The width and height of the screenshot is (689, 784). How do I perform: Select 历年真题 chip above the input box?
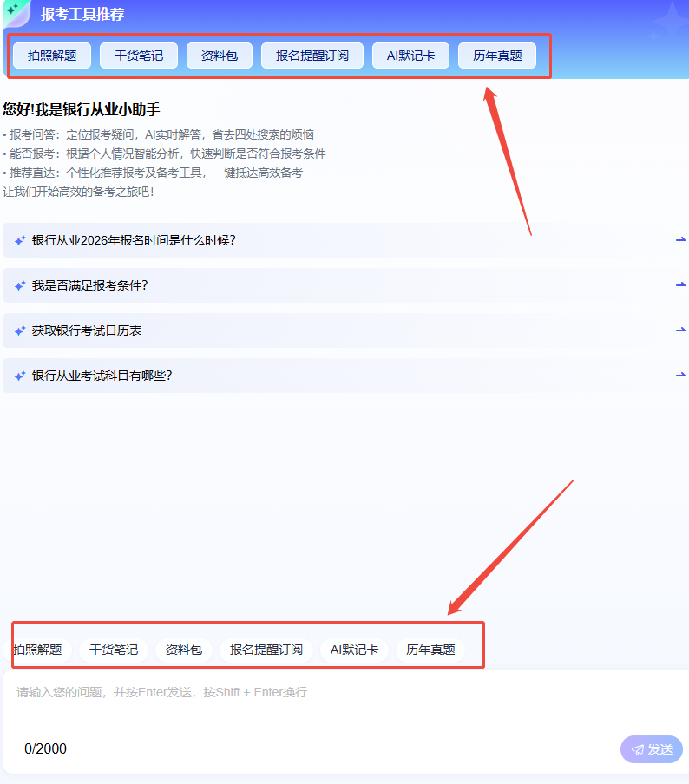point(430,650)
